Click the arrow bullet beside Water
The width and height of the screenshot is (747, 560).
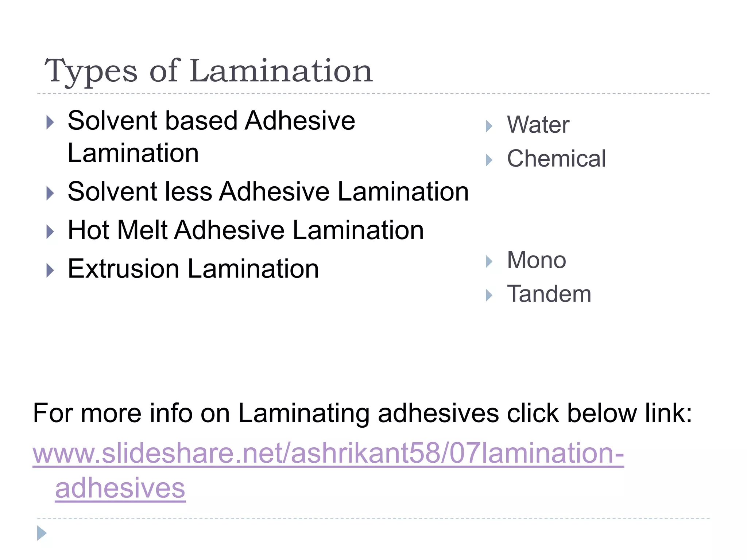click(x=489, y=127)
